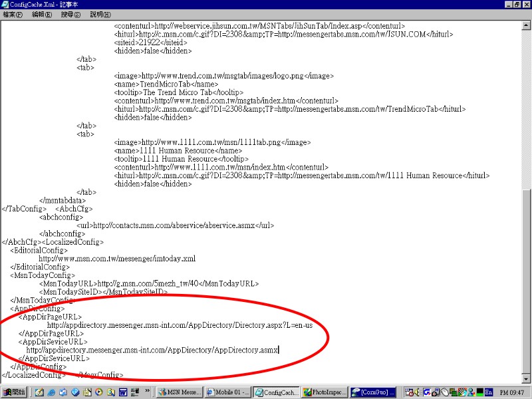Click the trend.com.tw msgtab index.htm contenturl line

click(x=226, y=101)
